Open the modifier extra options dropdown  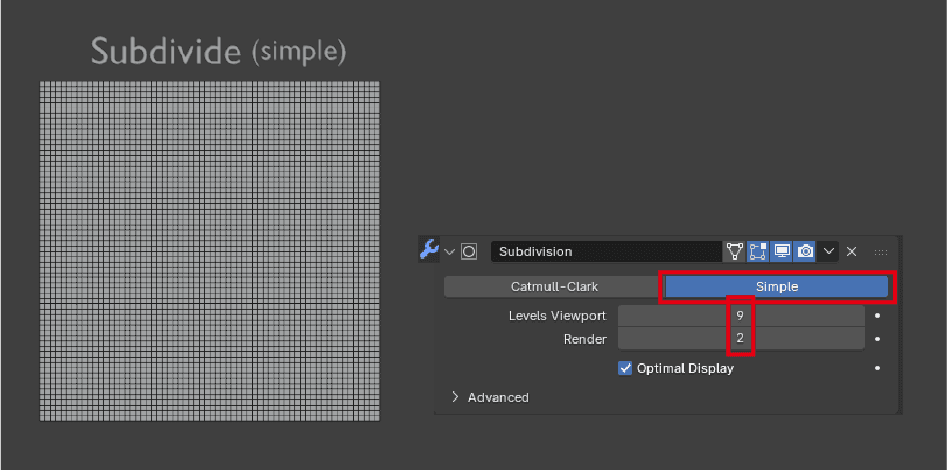(x=829, y=251)
